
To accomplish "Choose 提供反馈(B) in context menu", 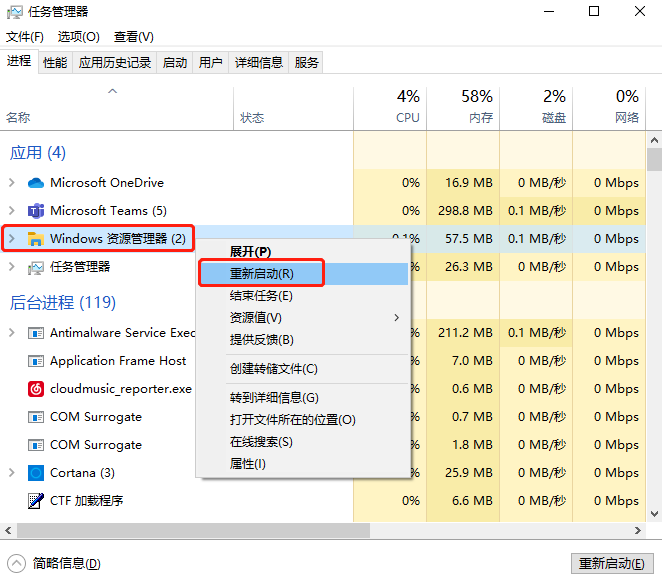I will click(304, 340).
